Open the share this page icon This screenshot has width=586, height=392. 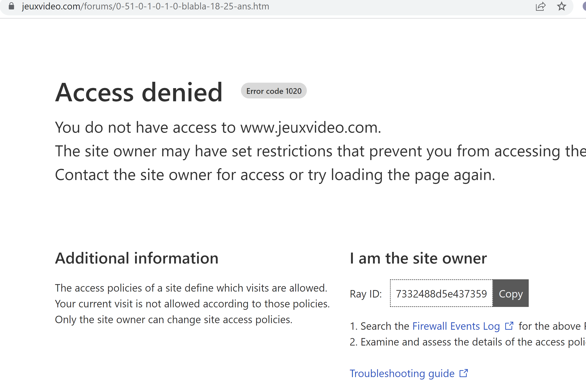(541, 6)
